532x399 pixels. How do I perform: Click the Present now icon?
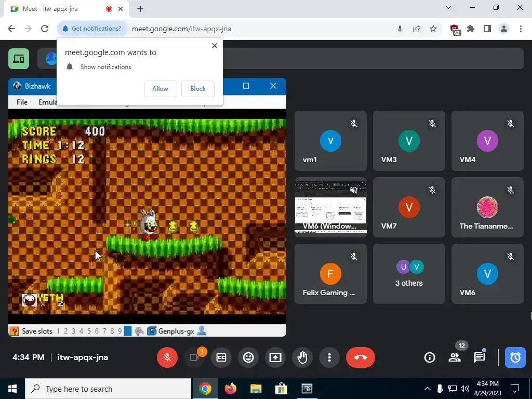pyautogui.click(x=275, y=357)
